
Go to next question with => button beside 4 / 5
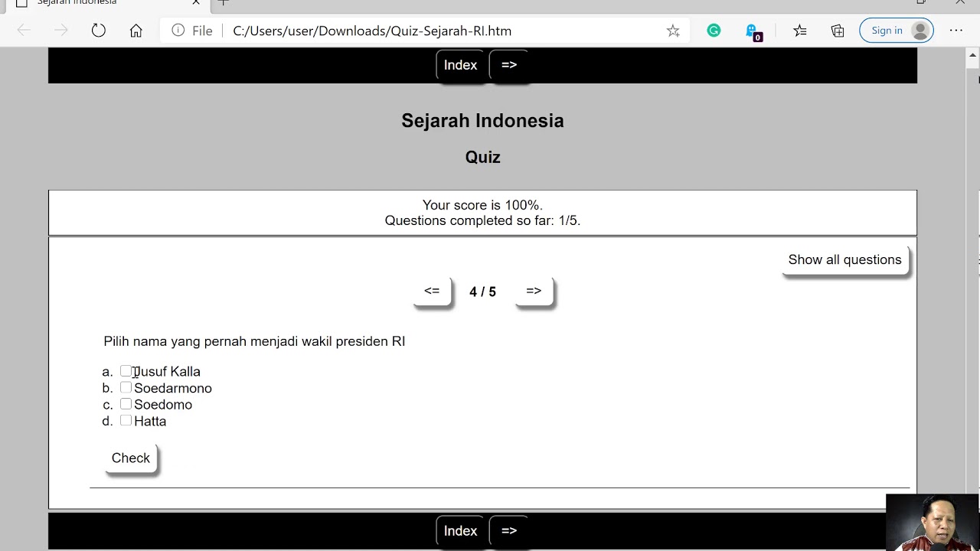click(534, 291)
